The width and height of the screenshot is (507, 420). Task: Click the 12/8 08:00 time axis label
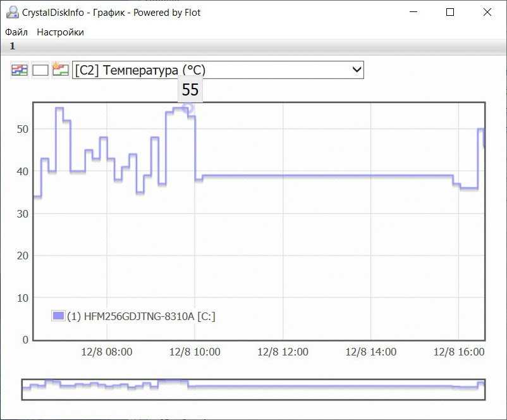click(107, 352)
